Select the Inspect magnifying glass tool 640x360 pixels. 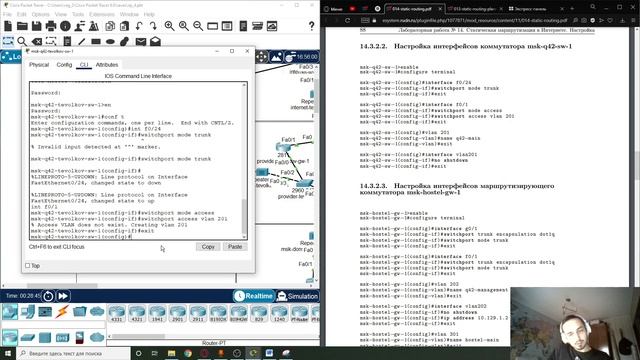[22, 41]
